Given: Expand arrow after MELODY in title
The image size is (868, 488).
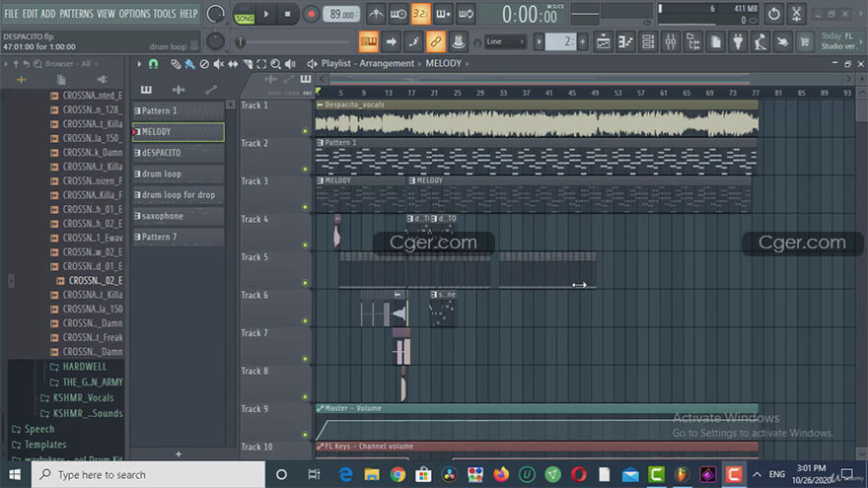Looking at the screenshot, I should tap(468, 64).
